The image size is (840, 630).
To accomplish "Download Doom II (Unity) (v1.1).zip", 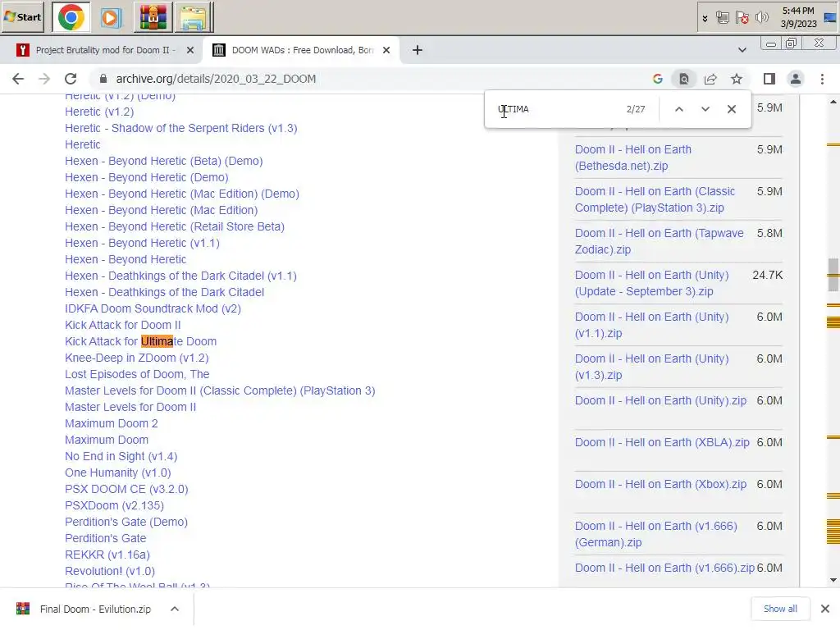I will 651,325.
